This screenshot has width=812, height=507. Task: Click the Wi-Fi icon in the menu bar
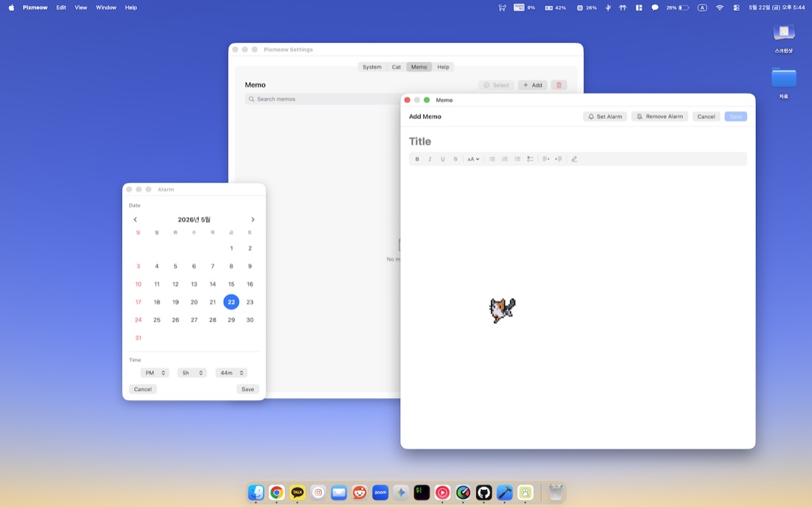point(720,8)
